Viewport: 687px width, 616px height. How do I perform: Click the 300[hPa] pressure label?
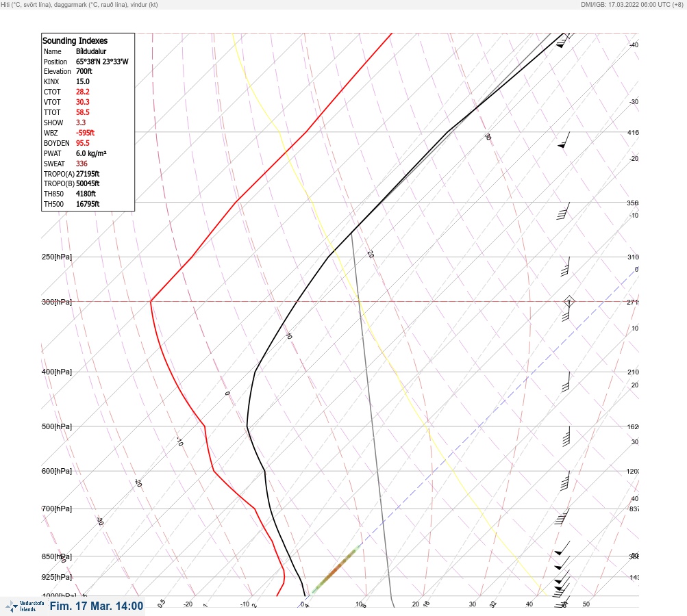[x=57, y=302]
